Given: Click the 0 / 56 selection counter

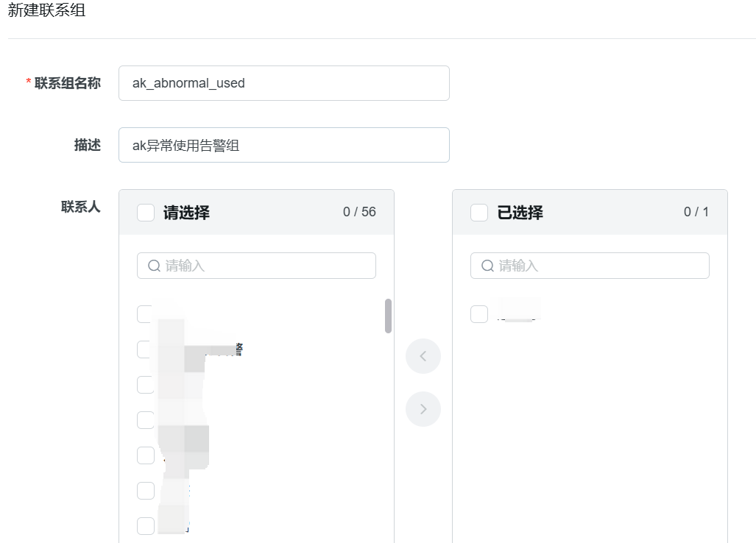Looking at the screenshot, I should [359, 212].
